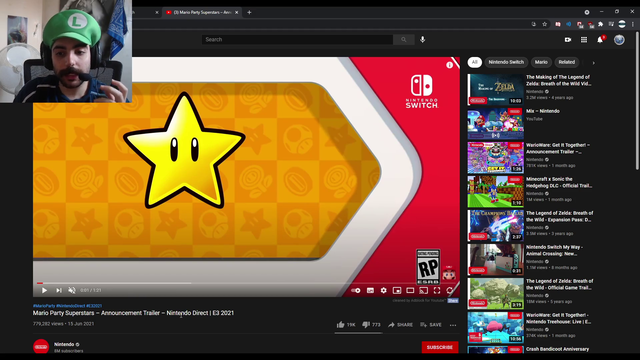Open the Zelda Expansion Pass video title
This screenshot has width=640, height=360.
(x=560, y=216)
